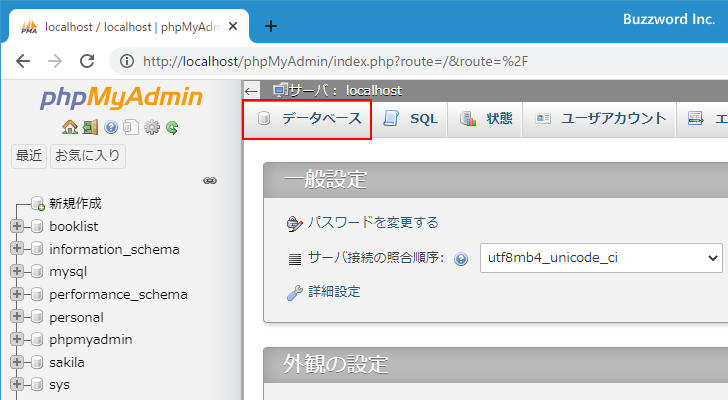Viewport: 728px width, 400px height.
Task: Switch to the SQL tab
Action: 411,119
